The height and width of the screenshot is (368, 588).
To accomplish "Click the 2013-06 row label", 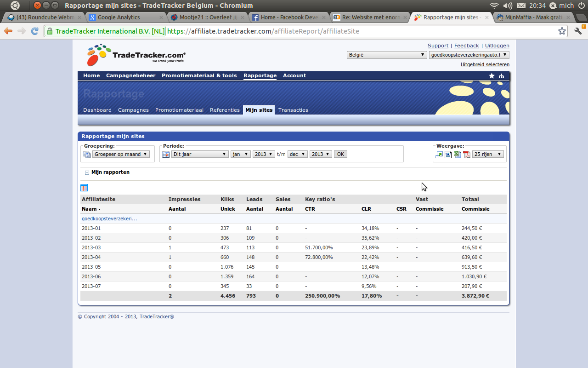I will coord(91,276).
